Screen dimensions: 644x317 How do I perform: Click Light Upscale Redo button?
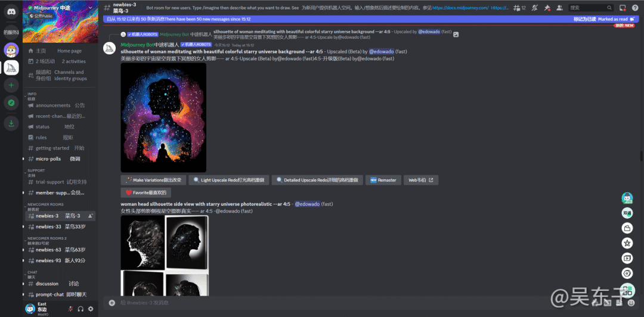(x=229, y=180)
